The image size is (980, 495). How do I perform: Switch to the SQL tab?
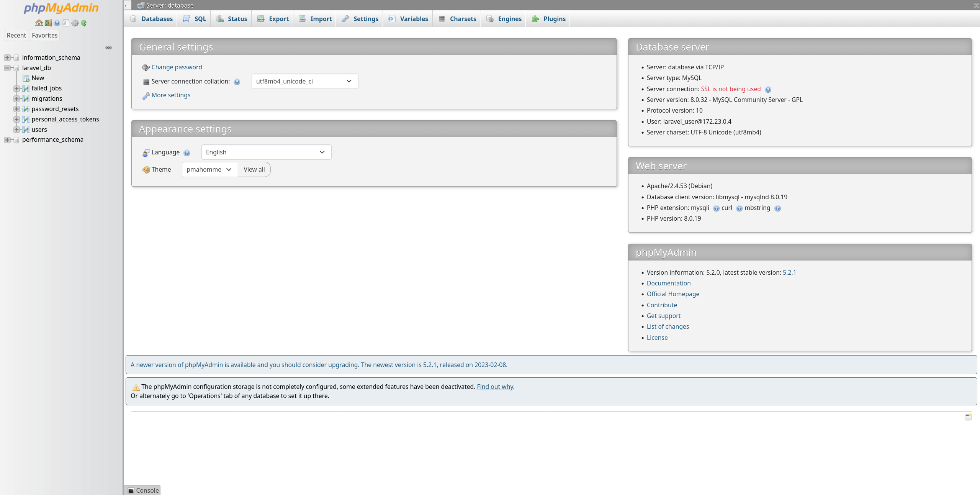click(x=195, y=19)
